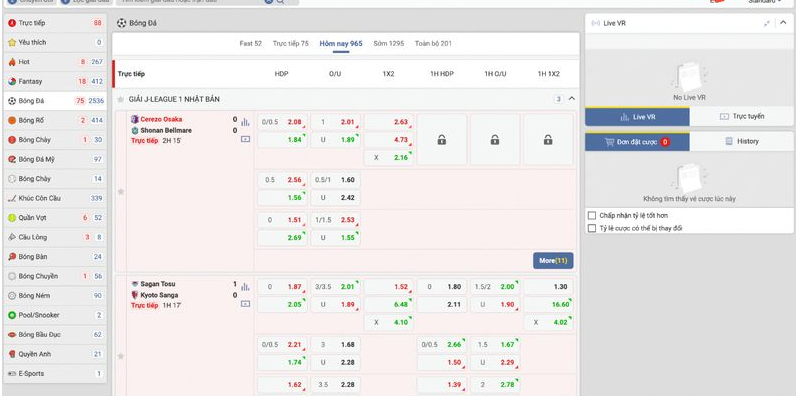The width and height of the screenshot is (796, 396).
Task: Select Bóng Bàn table tennis category
Action: pos(55,257)
